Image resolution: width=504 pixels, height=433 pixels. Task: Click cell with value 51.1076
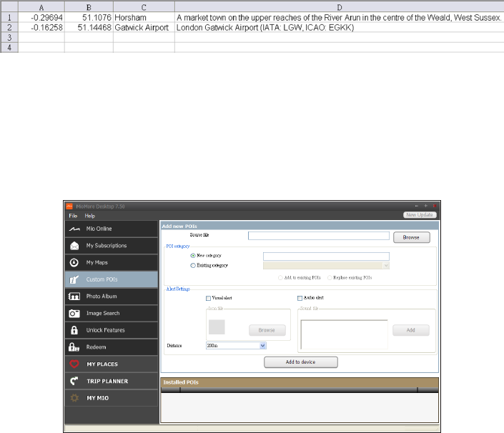(89, 18)
